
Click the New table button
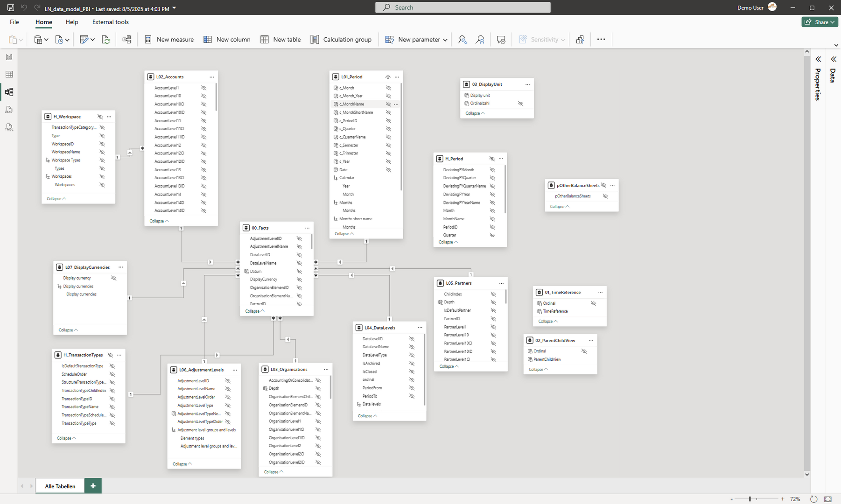pos(280,39)
